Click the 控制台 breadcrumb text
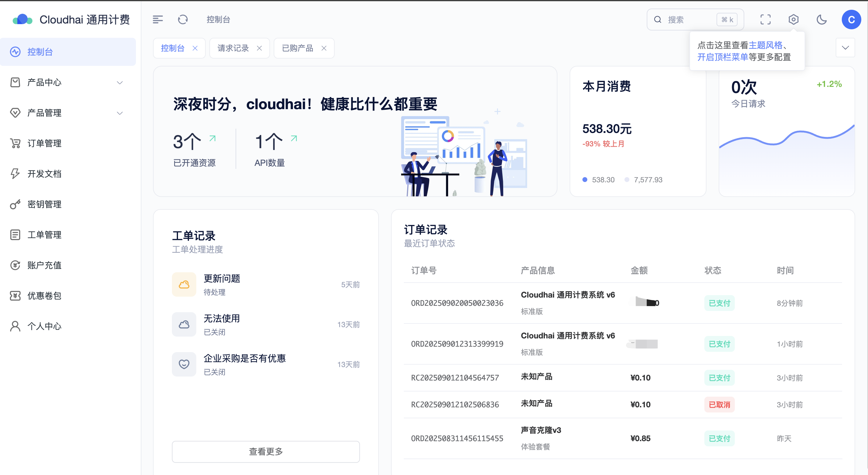This screenshot has width=868, height=475. pos(218,20)
